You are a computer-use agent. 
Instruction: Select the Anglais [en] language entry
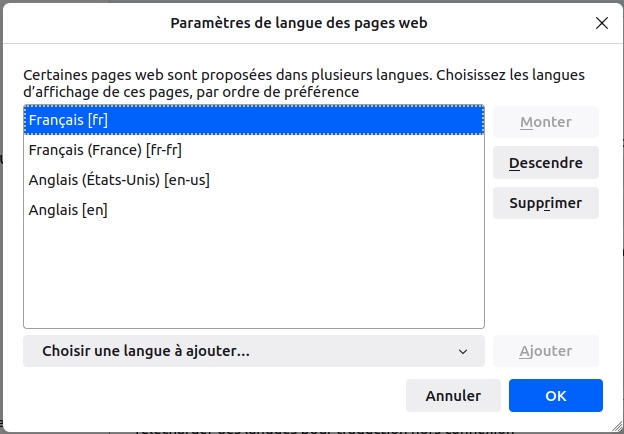(68, 210)
